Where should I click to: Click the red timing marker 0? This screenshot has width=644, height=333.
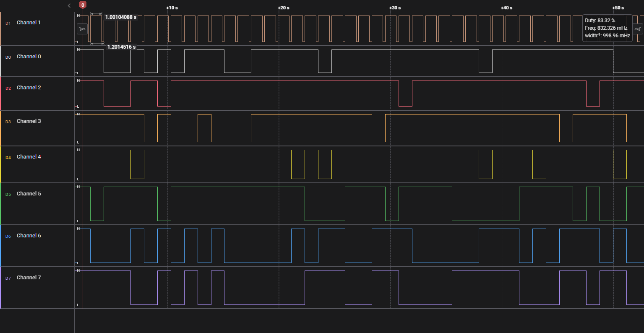click(83, 5)
